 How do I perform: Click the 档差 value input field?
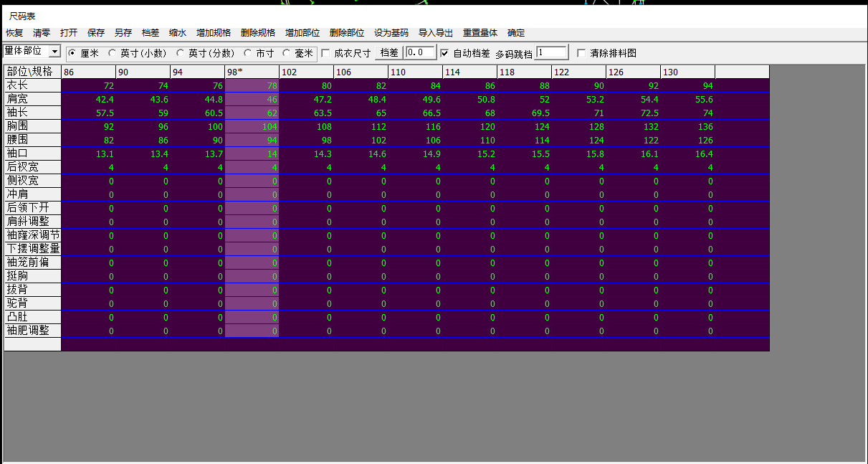tap(420, 52)
